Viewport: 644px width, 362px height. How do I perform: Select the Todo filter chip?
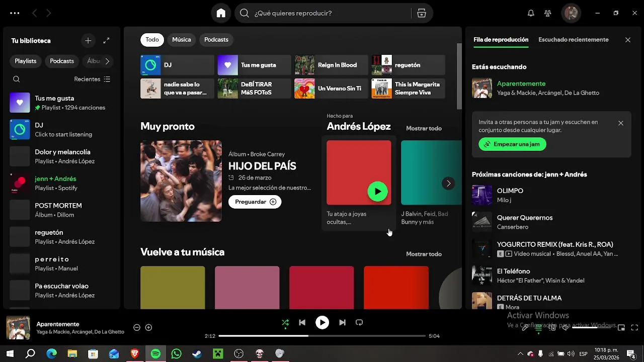tap(152, 40)
